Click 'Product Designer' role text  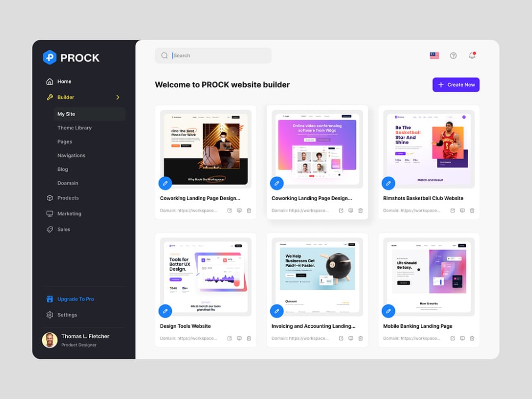coord(79,345)
